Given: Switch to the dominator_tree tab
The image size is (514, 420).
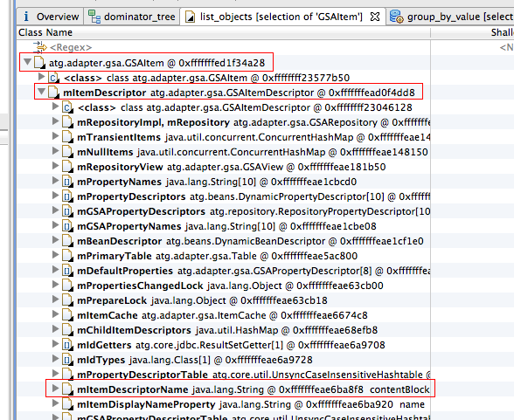Looking at the screenshot, I should [132, 17].
